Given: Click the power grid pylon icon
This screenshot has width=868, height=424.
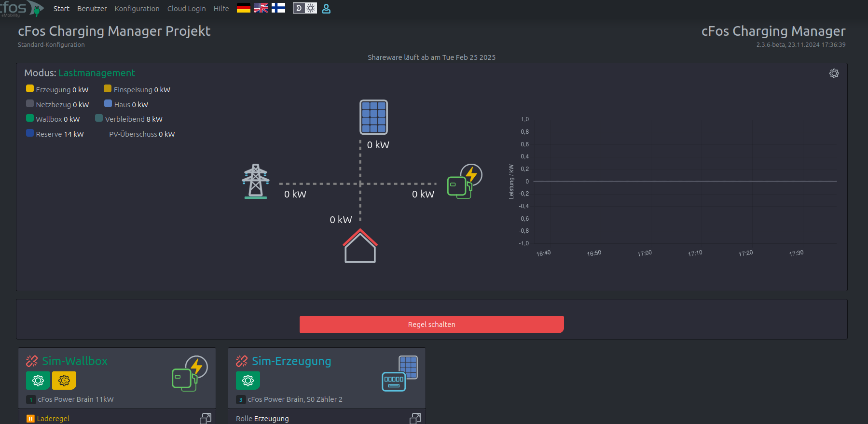Looking at the screenshot, I should click(256, 182).
